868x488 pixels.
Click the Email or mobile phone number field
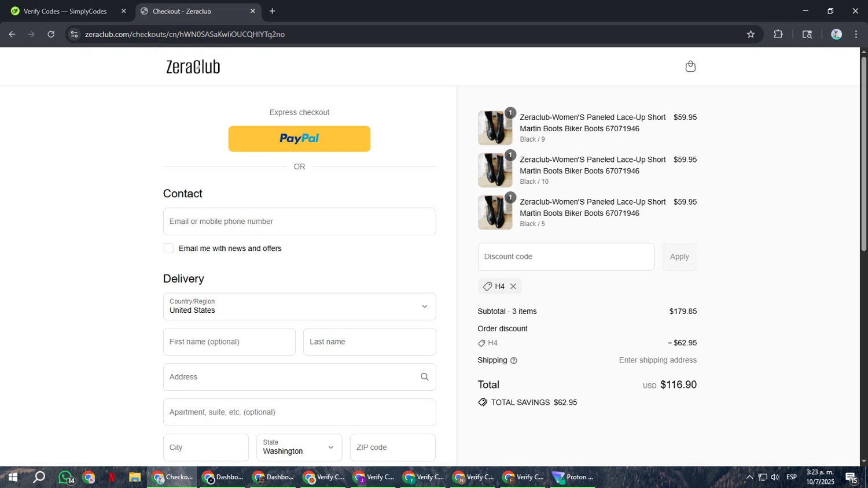pos(299,221)
